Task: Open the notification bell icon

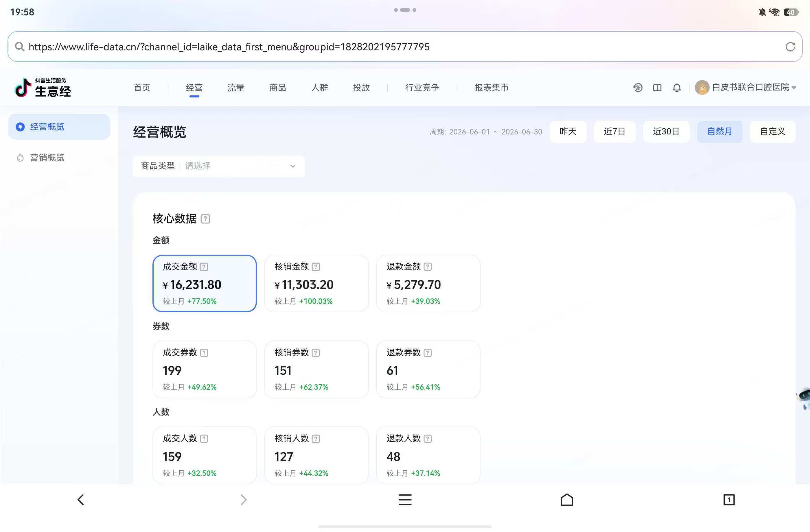Action: coord(677,88)
